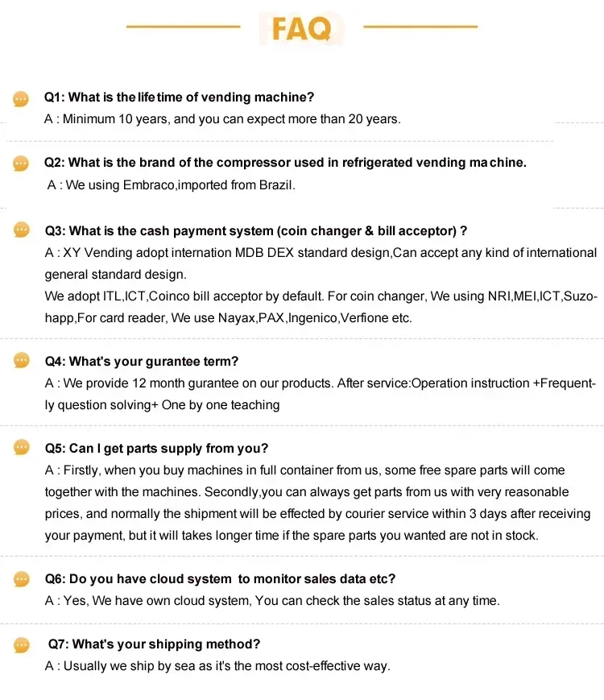Click the Q4 gurantee term question
The width and height of the screenshot is (604, 700).
[x=142, y=361]
